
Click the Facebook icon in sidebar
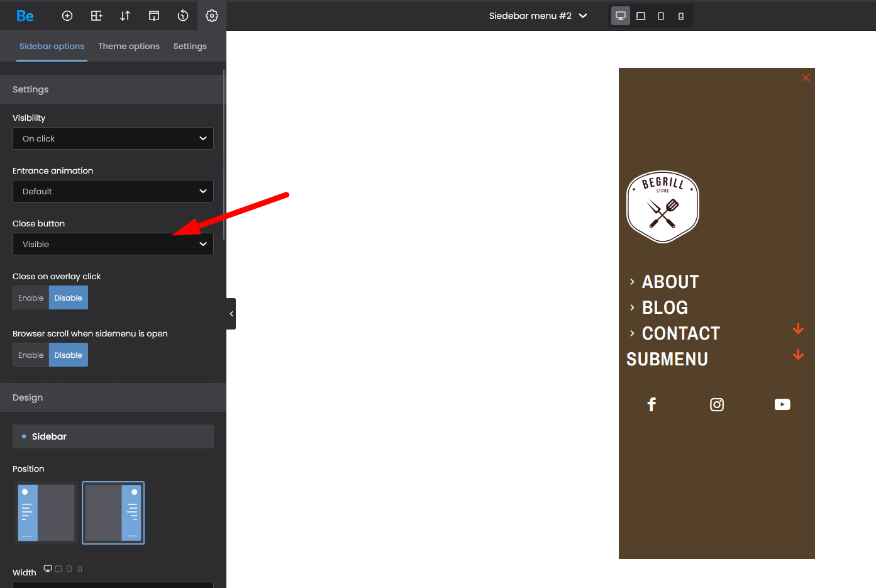(x=651, y=404)
